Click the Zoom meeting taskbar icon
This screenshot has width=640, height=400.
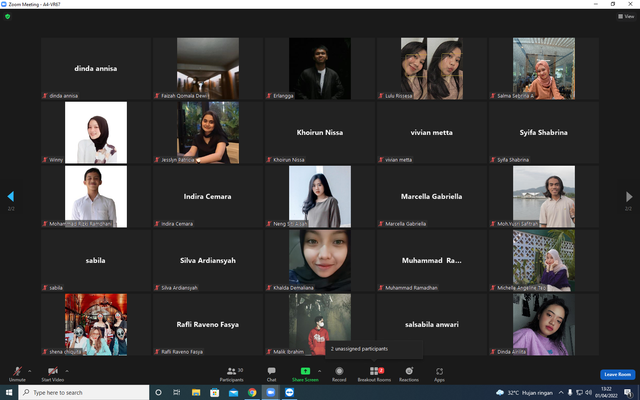point(271,392)
